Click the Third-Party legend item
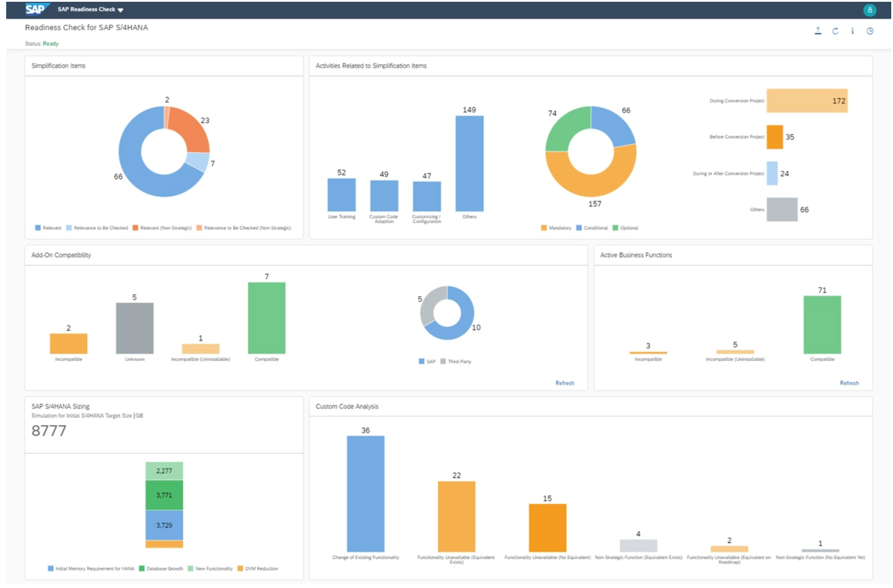Viewport: 893px width, 588px height. (456, 361)
